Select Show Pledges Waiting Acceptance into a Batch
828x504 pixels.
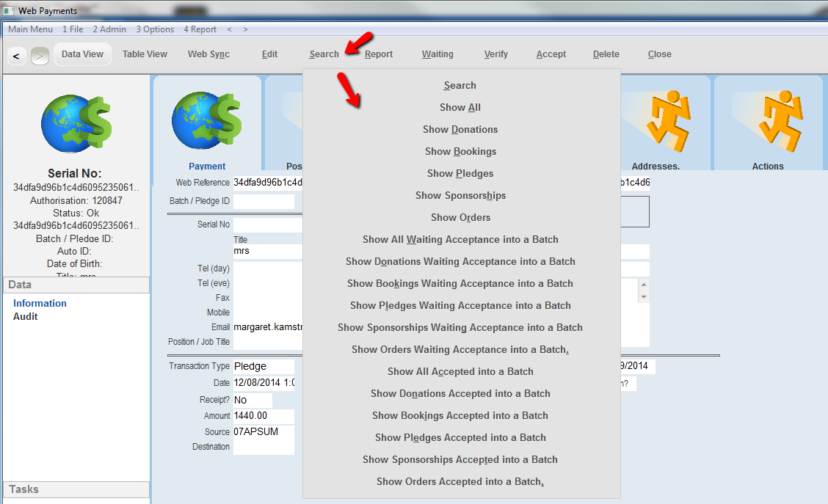(460, 306)
